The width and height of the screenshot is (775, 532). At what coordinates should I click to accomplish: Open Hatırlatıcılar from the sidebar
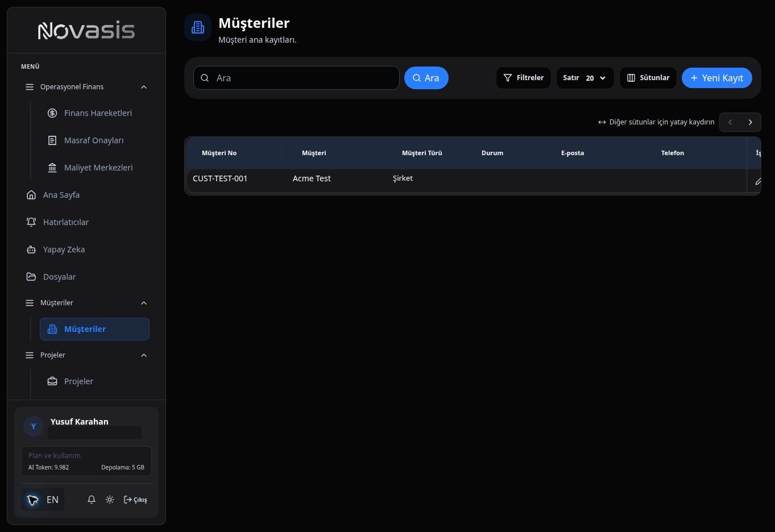pyautogui.click(x=86, y=222)
